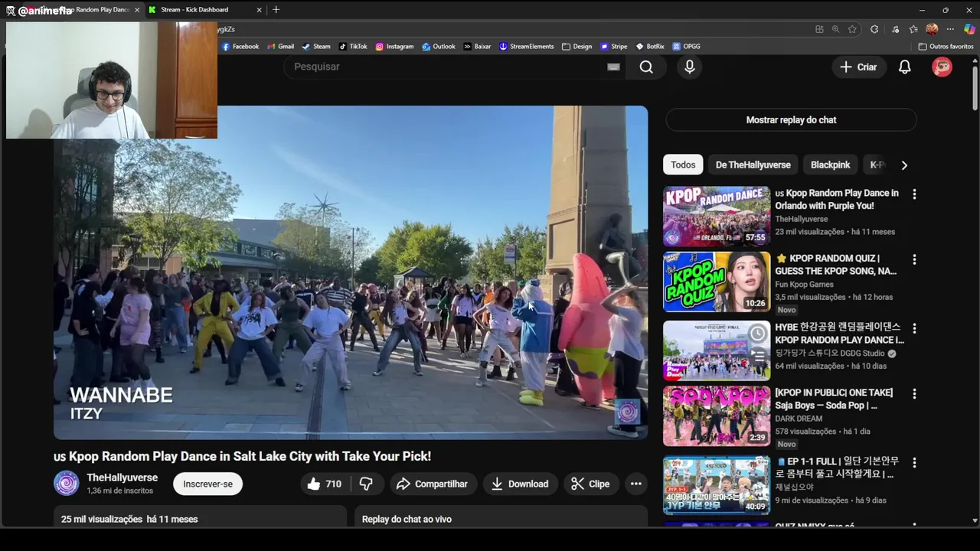Expand chips row with right chevron
The height and width of the screenshot is (551, 980).
coord(904,165)
